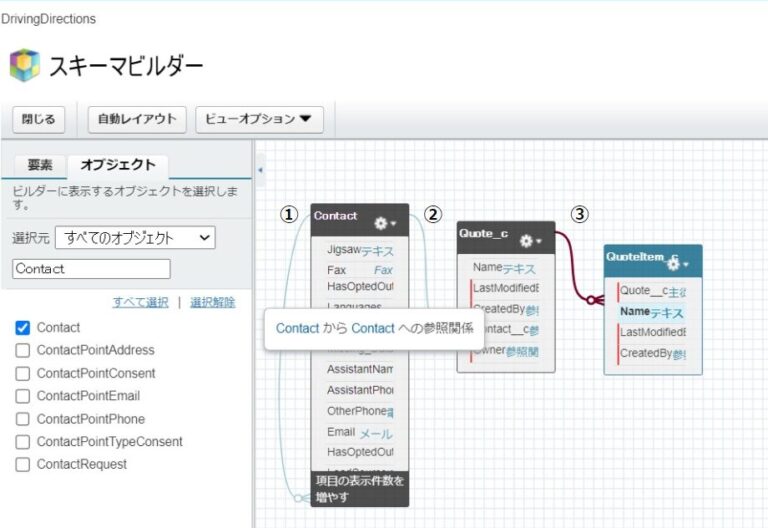Select the オブジェクト tab

[x=118, y=165]
